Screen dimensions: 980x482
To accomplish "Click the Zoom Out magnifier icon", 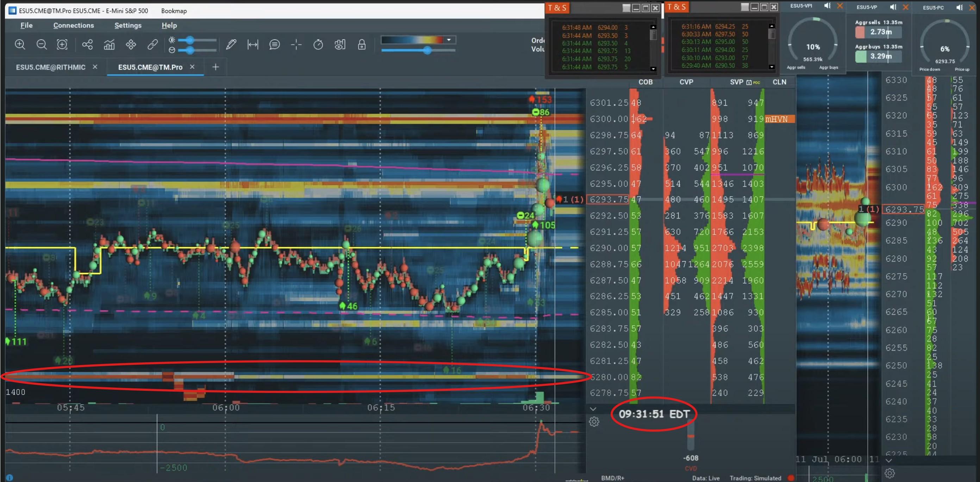I will [42, 44].
